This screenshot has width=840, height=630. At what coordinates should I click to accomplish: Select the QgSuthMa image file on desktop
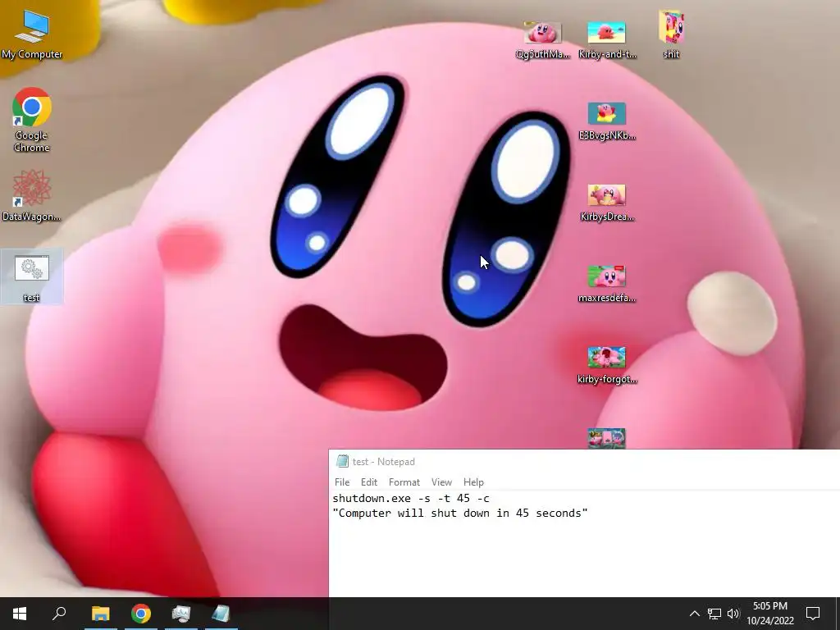click(x=543, y=40)
